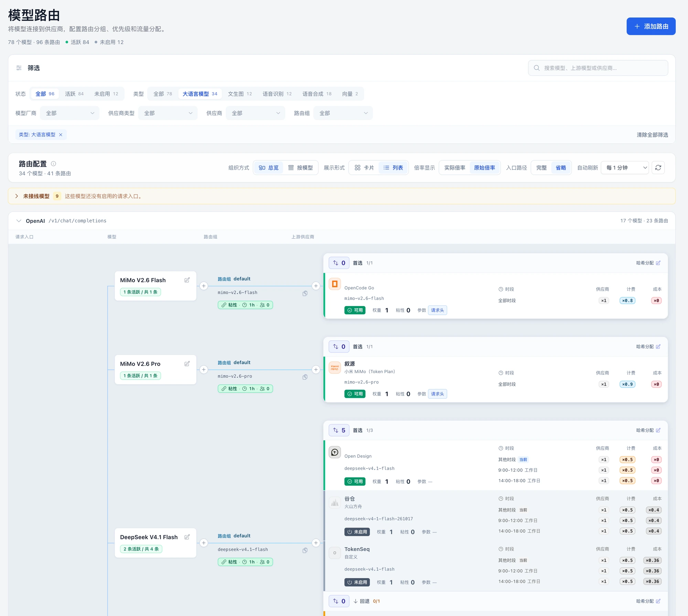Click plus after DeepSeek V4.1 Flash card
This screenshot has height=616, width=688.
pos(204,543)
